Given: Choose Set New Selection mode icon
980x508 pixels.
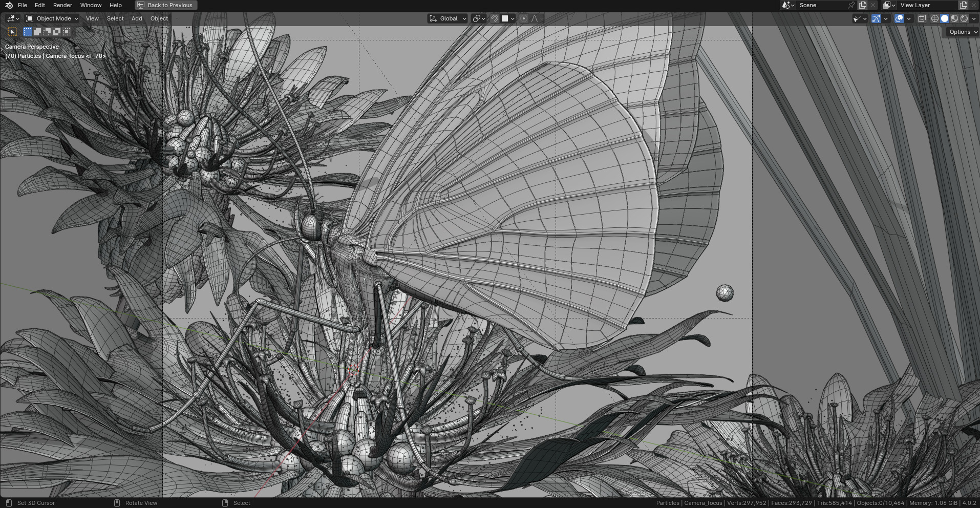Looking at the screenshot, I should tap(28, 32).
